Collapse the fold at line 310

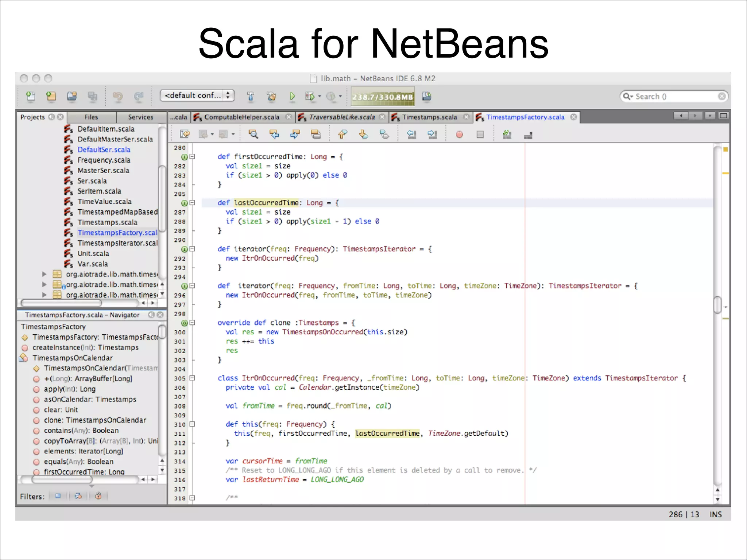[x=193, y=424]
